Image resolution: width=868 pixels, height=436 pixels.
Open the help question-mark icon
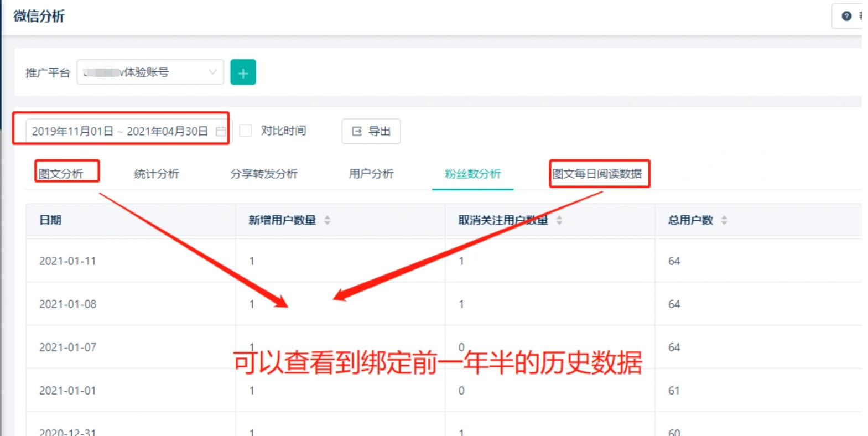846,16
